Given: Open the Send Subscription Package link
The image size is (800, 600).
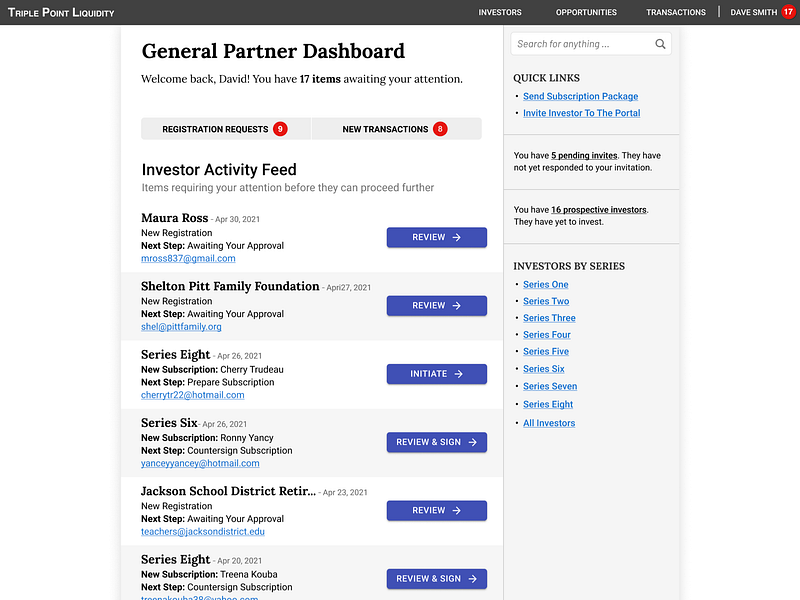Looking at the screenshot, I should pyautogui.click(x=580, y=95).
